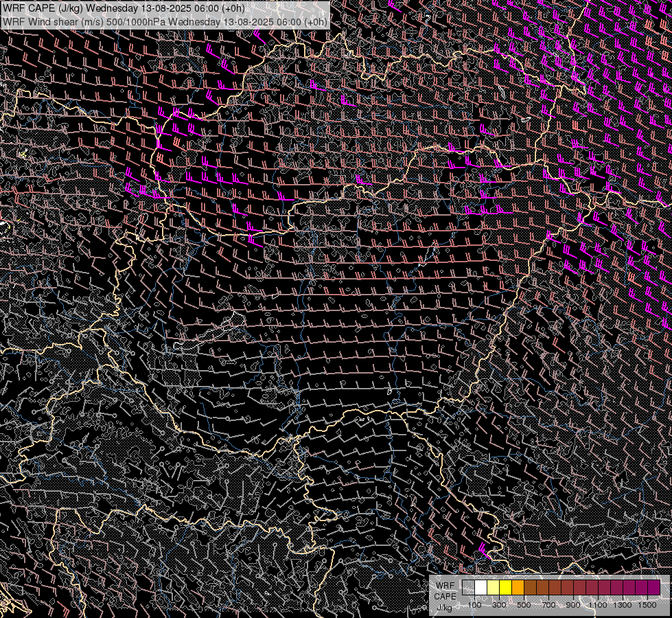Select the pale yellow legend swatch

tap(494, 587)
